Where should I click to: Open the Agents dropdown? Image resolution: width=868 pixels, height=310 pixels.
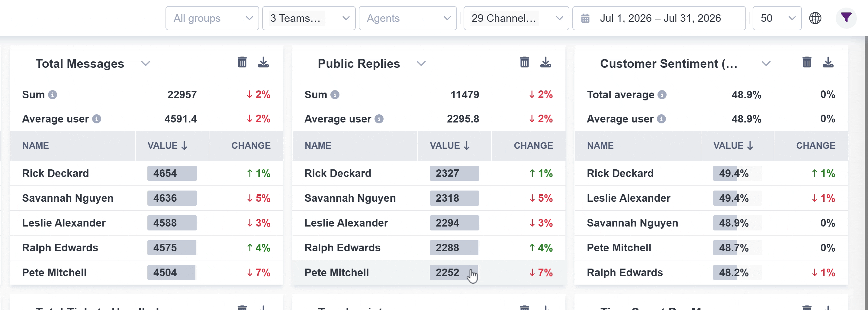pos(408,18)
